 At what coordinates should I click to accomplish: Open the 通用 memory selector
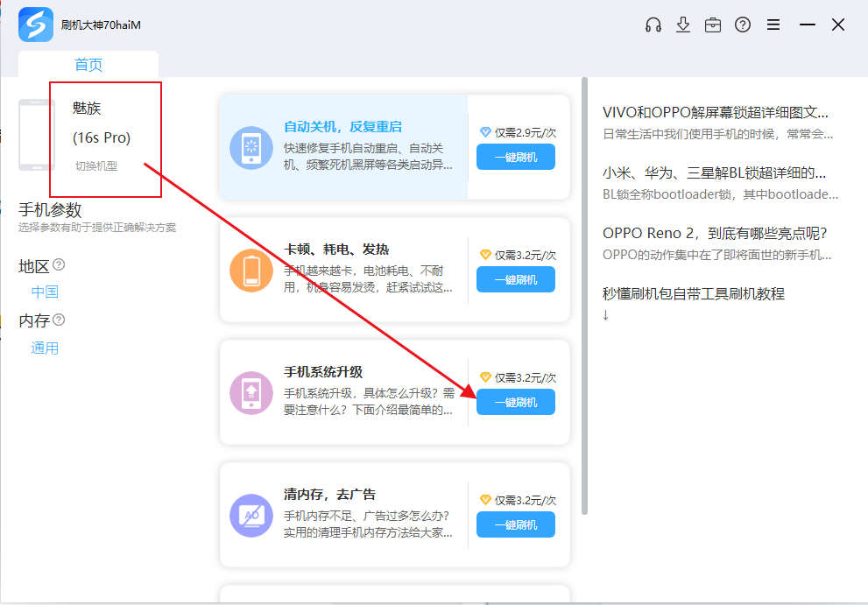pyautogui.click(x=45, y=348)
